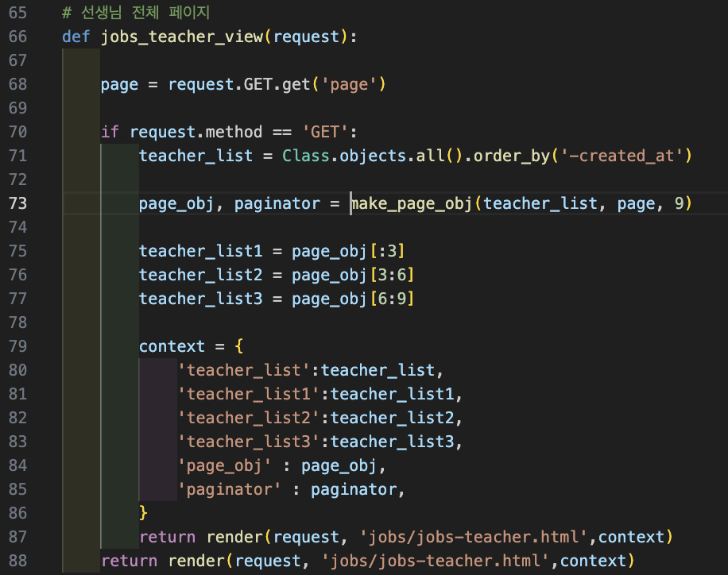Image resolution: width=728 pixels, height=575 pixels.
Task: Click the slice [6:9] on line 77
Action: (x=392, y=299)
